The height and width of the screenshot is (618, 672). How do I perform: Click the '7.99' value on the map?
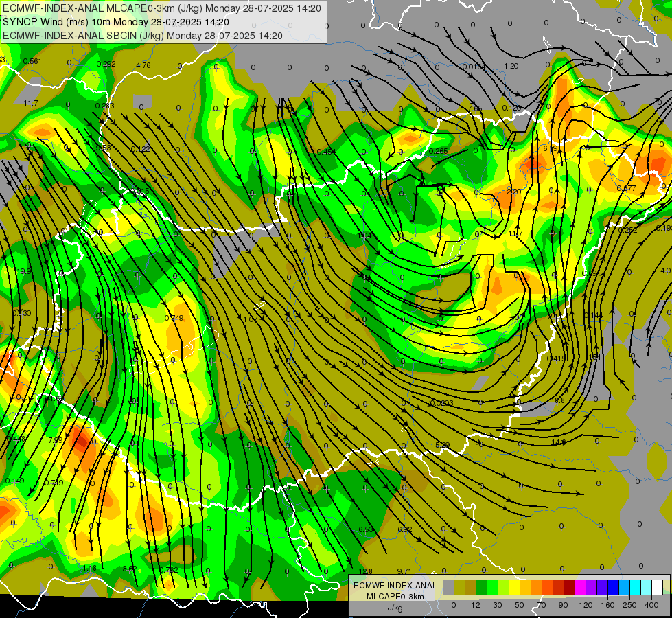tap(56, 440)
